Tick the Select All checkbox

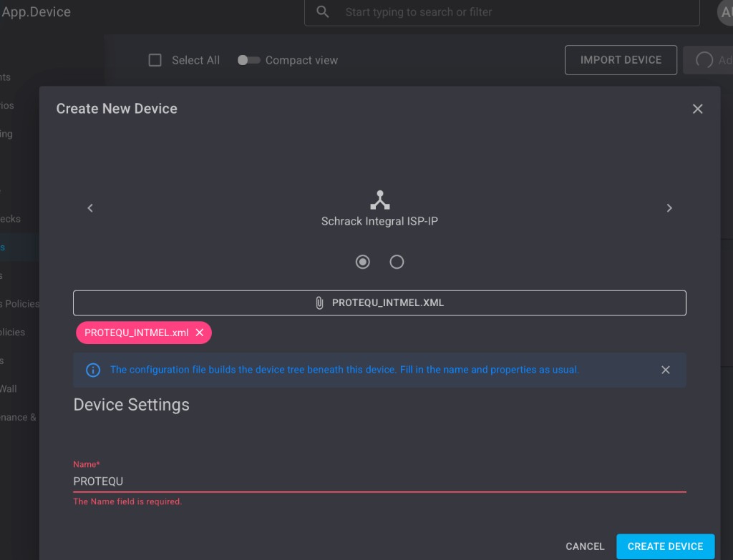pos(155,60)
